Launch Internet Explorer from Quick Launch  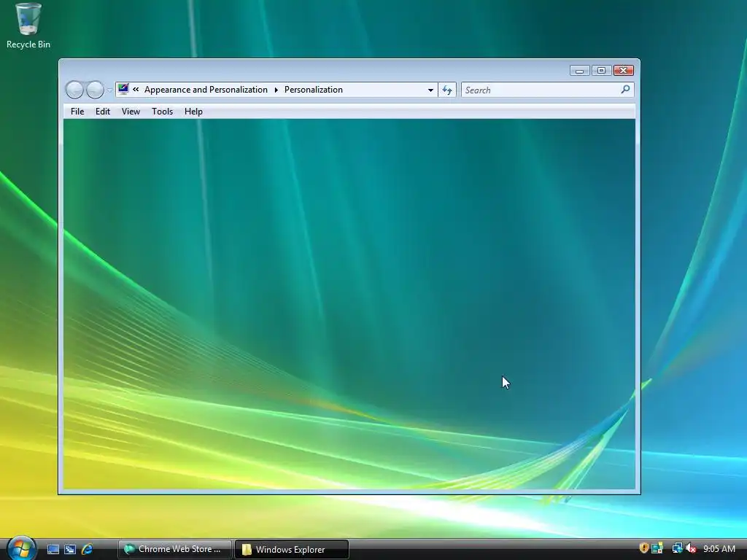tap(88, 549)
